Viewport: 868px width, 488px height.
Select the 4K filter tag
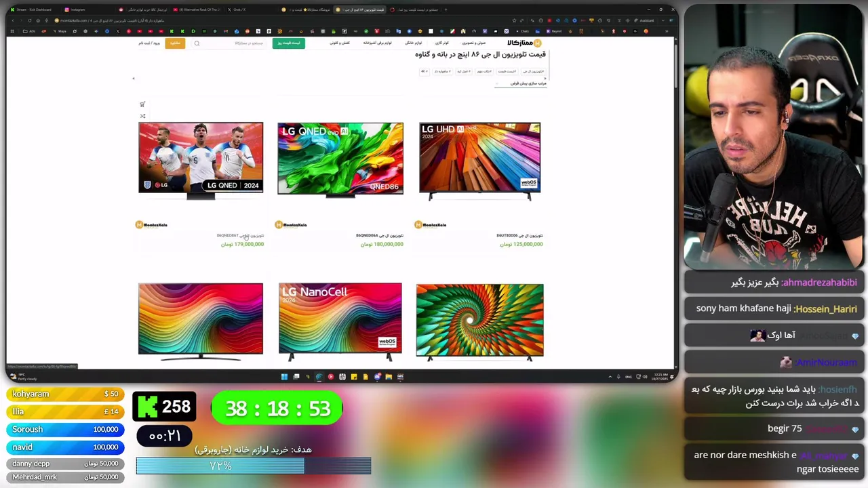coord(424,71)
